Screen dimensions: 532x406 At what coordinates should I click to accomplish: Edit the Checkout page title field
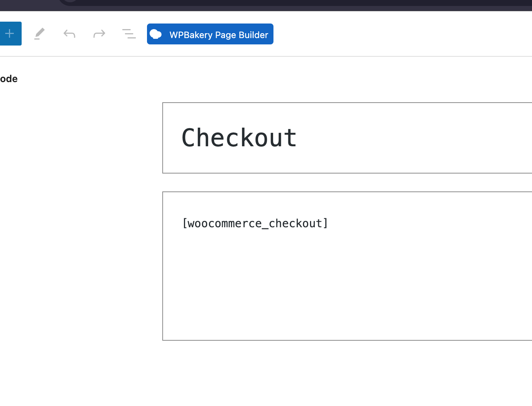347,138
